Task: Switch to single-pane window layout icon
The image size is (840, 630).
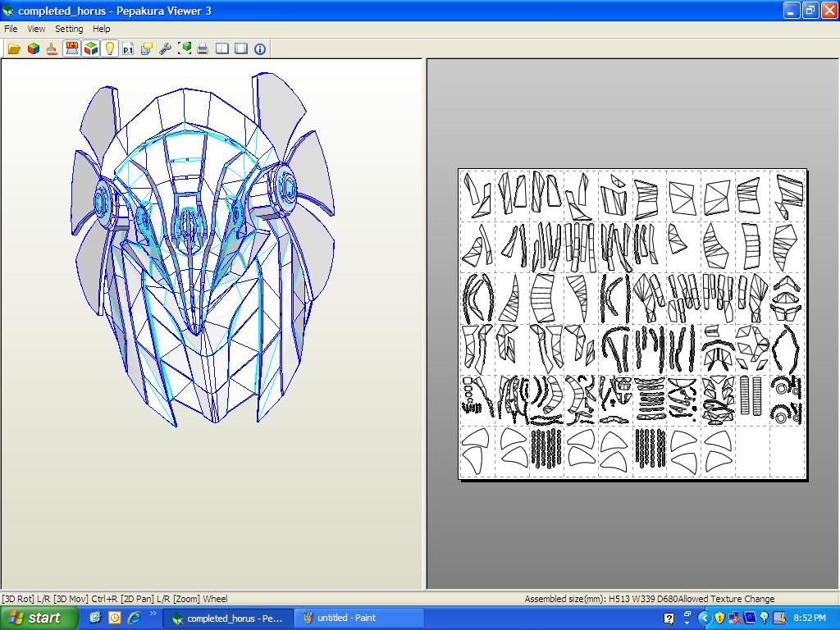Action: coord(241,49)
